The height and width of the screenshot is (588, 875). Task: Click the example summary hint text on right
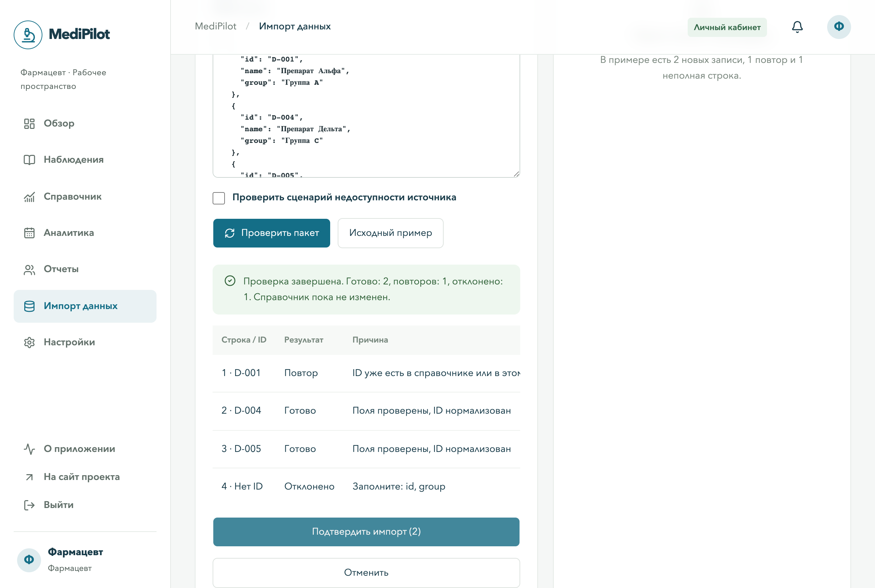[701, 67]
